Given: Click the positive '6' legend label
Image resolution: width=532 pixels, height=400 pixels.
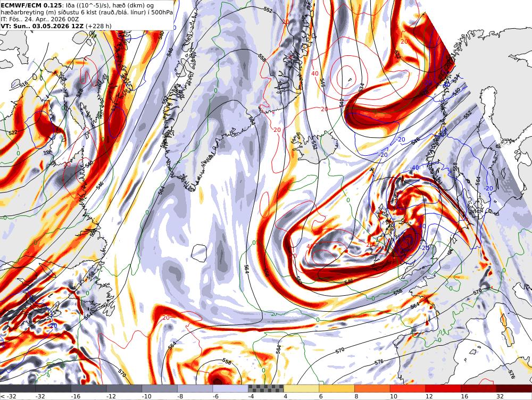Looking at the screenshot, I should click(x=321, y=396).
